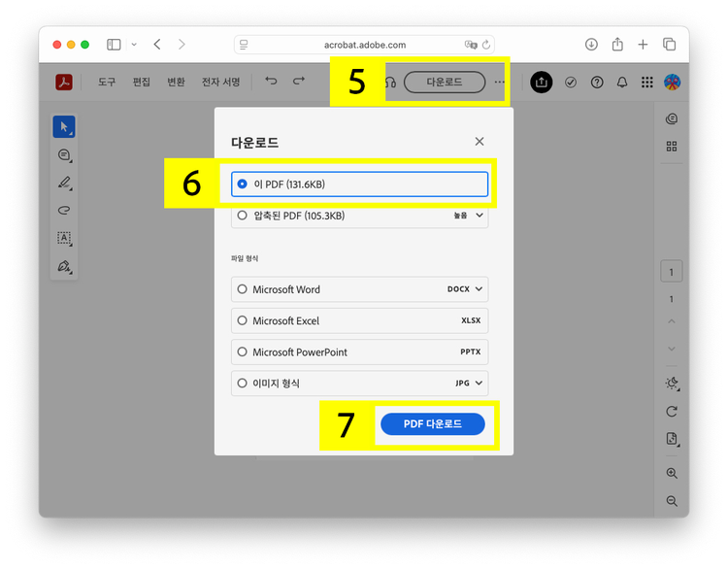Click the page settings icon in address bar
Image resolution: width=728 pixels, height=569 pixels.
[244, 45]
